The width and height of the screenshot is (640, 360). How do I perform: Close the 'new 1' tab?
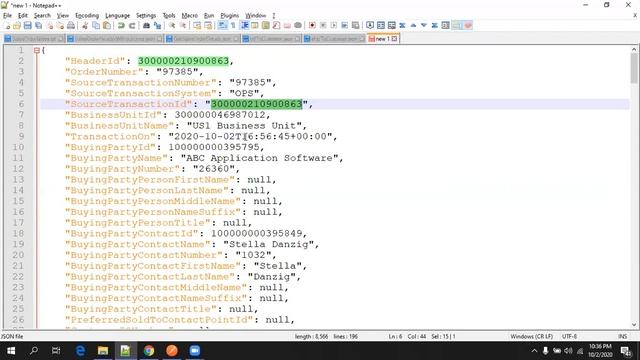point(394,39)
